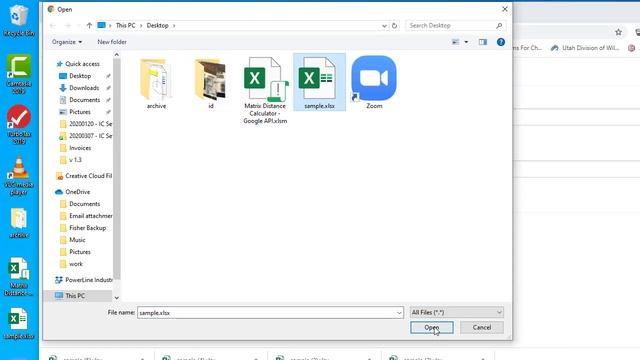Viewport: 640px width, 360px height.
Task: Open the id folder in file list
Action: coord(211,84)
